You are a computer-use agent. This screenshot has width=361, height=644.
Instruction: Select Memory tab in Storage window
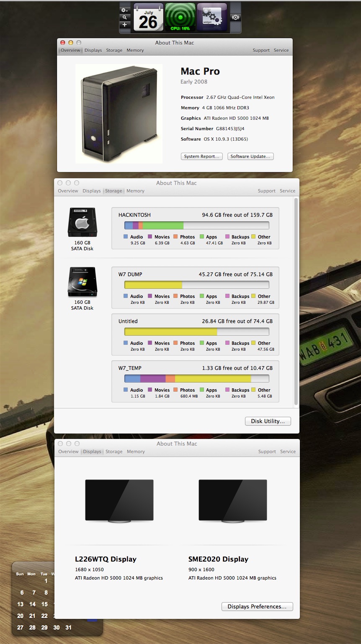(x=135, y=191)
